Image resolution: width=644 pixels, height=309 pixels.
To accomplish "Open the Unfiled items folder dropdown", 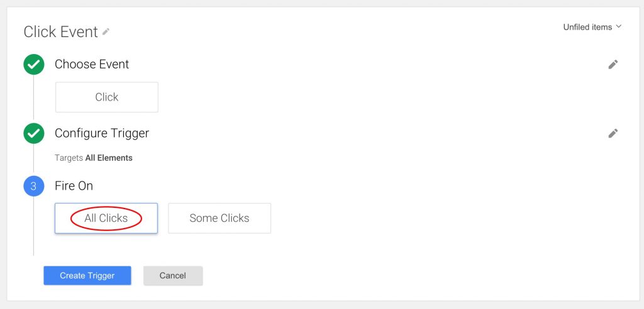I will point(592,27).
